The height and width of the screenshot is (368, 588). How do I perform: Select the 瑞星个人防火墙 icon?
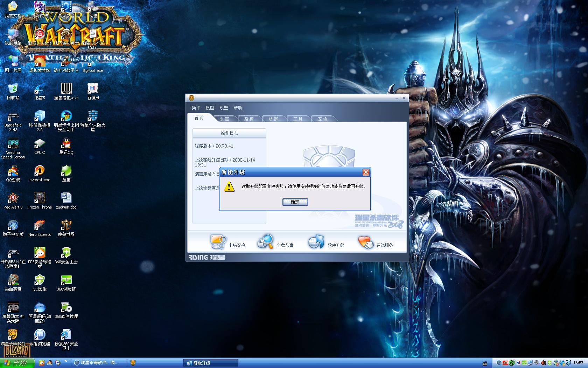click(x=93, y=121)
